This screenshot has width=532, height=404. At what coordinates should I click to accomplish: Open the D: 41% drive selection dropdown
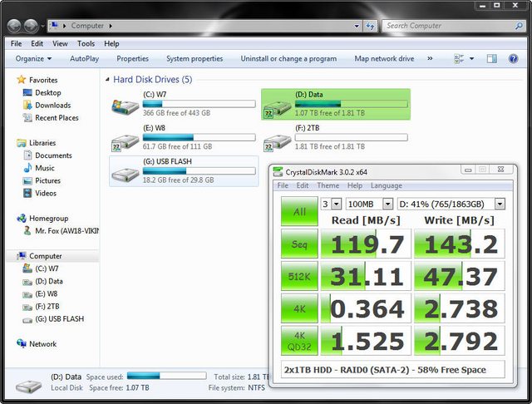point(499,204)
